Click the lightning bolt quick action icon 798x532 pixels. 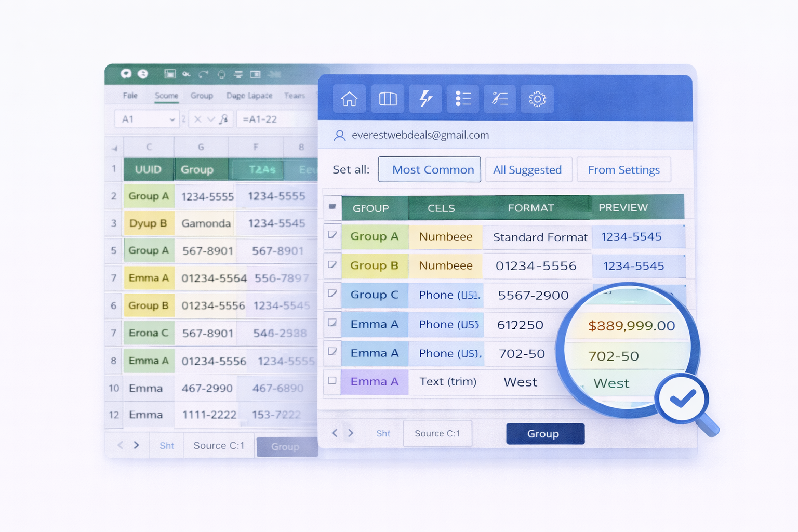(425, 99)
